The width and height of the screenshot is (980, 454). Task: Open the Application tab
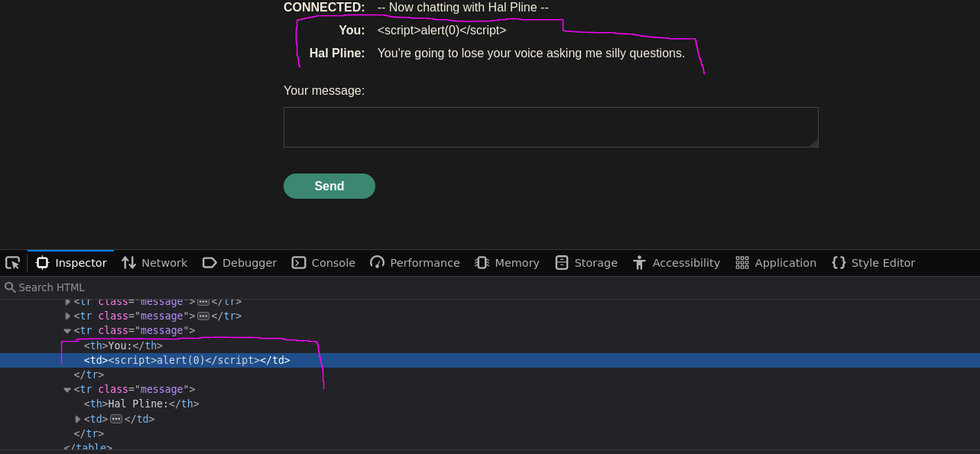tap(776, 262)
